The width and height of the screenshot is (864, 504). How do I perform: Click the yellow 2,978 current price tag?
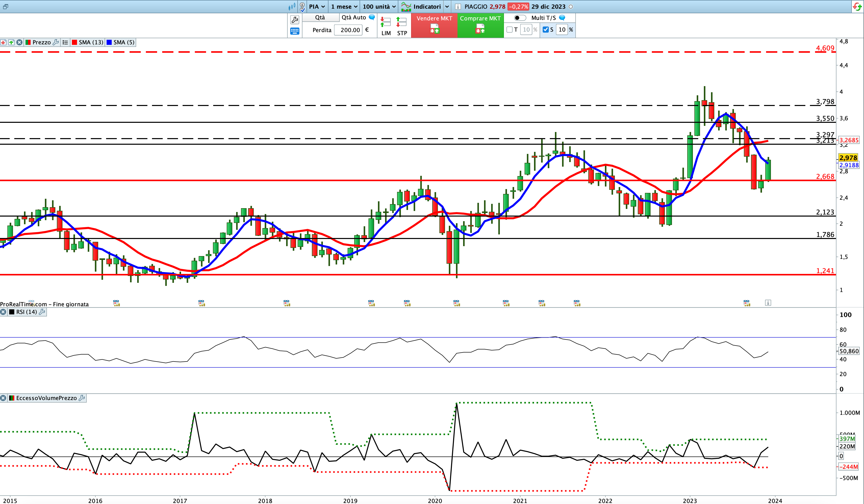pos(848,158)
